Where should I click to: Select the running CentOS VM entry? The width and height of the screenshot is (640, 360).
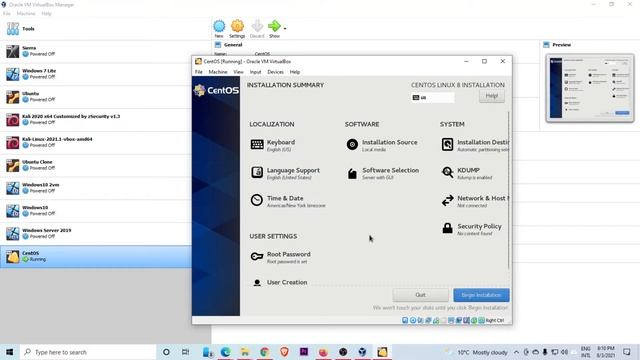click(x=96, y=257)
